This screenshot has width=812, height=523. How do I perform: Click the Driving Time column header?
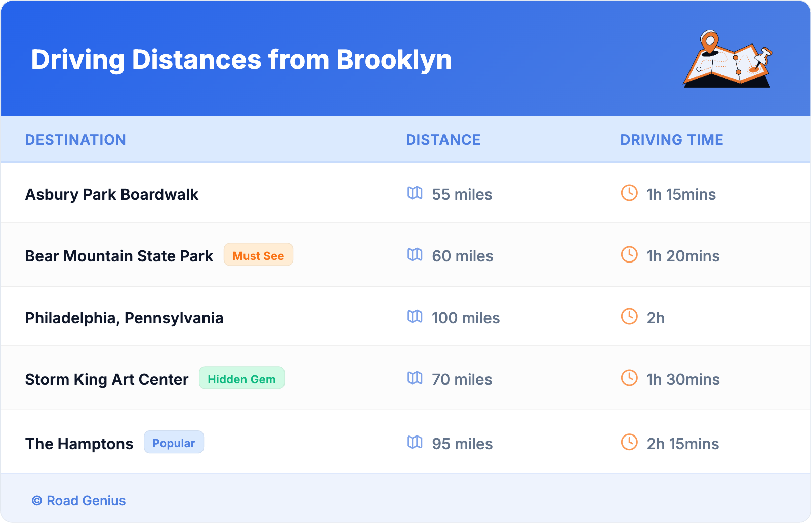(x=672, y=140)
